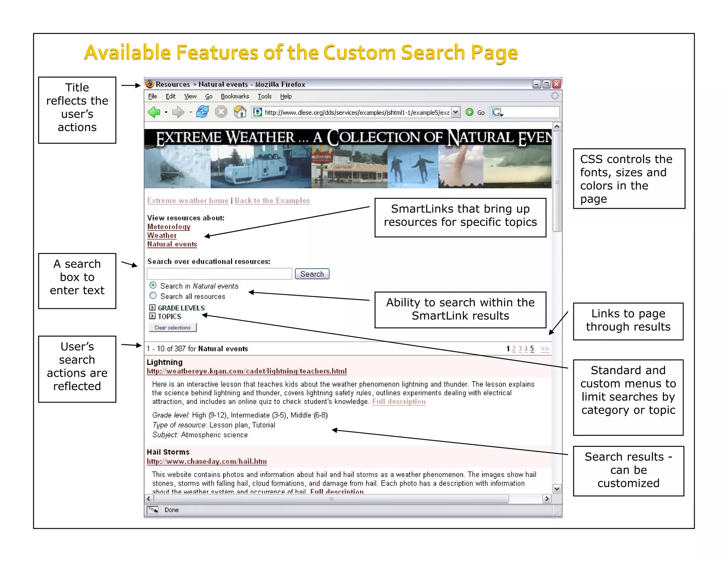The image size is (728, 562).
Task: Click the 'Done' status bar text
Action: [x=172, y=510]
